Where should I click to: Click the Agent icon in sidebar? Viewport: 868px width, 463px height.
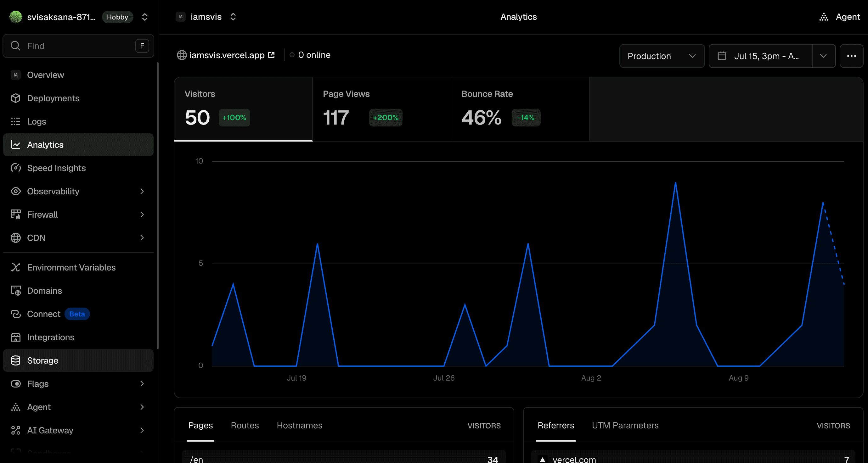(x=15, y=406)
